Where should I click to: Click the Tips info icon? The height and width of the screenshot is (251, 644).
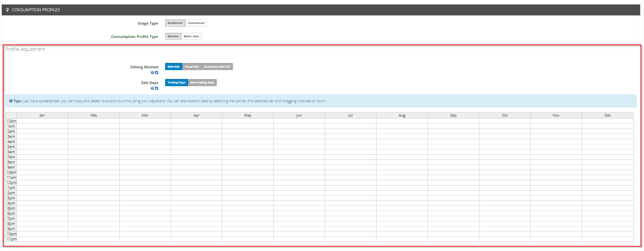click(x=11, y=101)
